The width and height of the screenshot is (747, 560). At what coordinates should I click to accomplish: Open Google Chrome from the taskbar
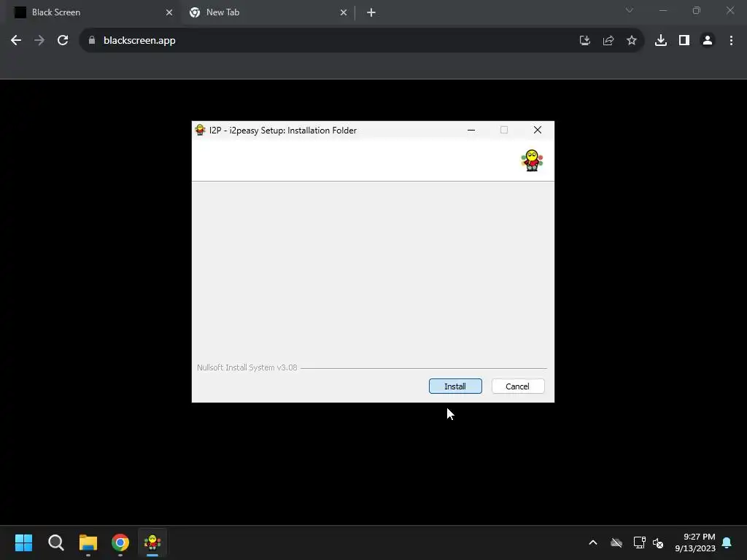pos(120,542)
